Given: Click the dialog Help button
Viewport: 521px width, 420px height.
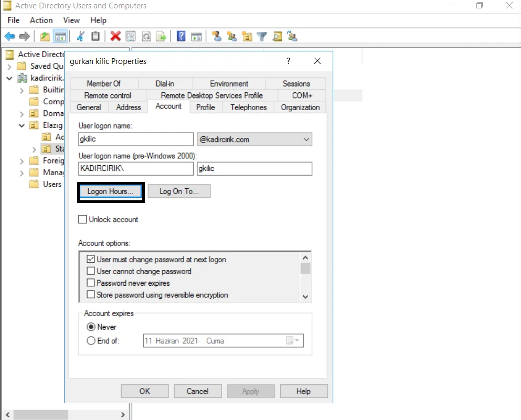Looking at the screenshot, I should tap(304, 391).
